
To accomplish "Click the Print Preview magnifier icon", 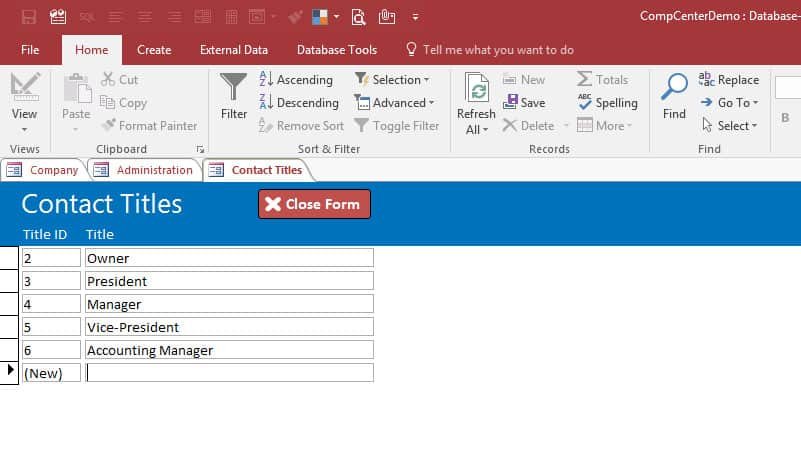I will pyautogui.click(x=359, y=17).
